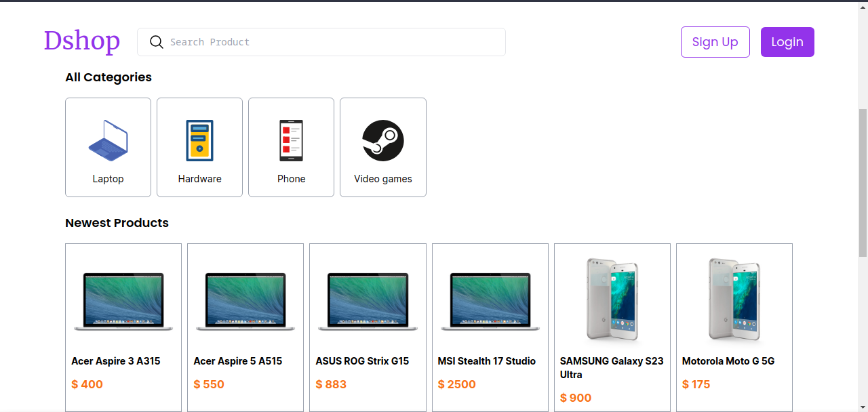Open the Laptop category icon
This screenshot has height=412, width=868.
click(108, 140)
